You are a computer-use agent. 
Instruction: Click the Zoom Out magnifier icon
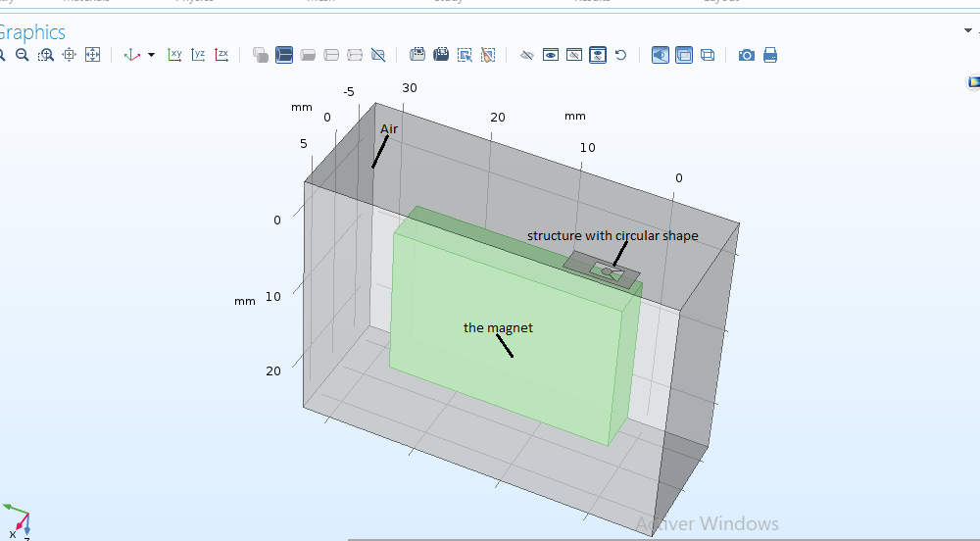point(22,55)
